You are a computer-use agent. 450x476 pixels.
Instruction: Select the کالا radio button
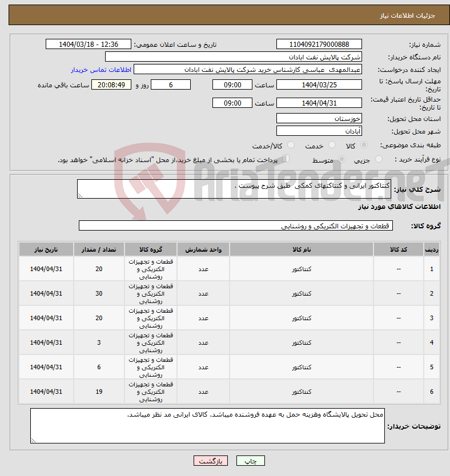[364, 145]
